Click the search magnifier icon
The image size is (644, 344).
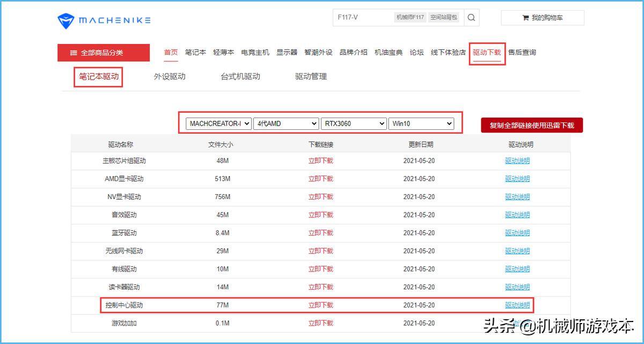pos(471,17)
